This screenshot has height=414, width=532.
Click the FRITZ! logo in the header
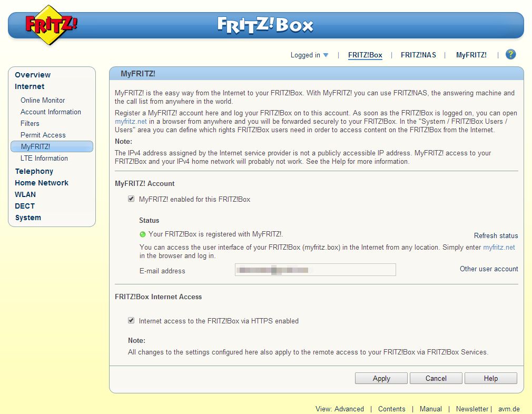51,25
